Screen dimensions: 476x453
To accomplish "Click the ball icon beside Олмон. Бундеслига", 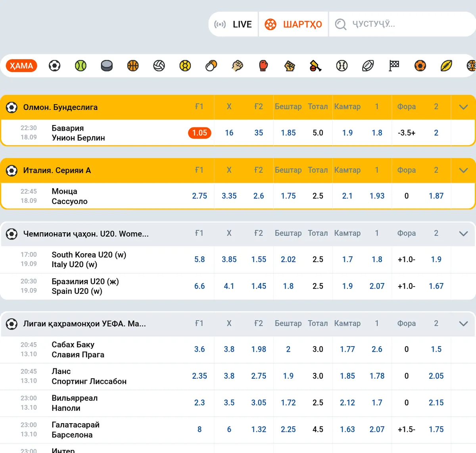I will pos(12,107).
